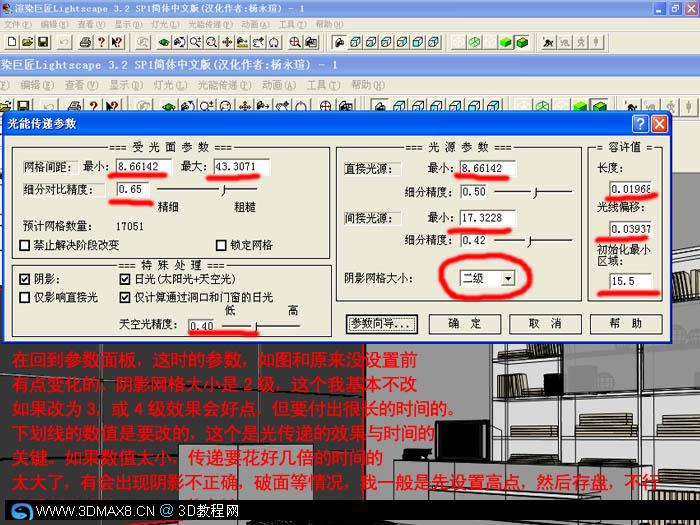Viewport: 700px width, 525px height.
Task: Click the red question mark Help icon
Action: point(101,42)
